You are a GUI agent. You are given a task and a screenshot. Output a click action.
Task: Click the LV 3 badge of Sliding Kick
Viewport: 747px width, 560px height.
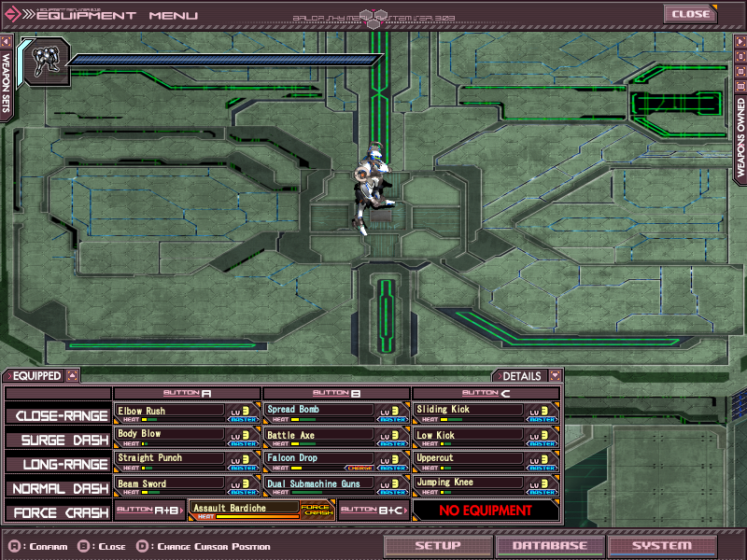coord(540,411)
